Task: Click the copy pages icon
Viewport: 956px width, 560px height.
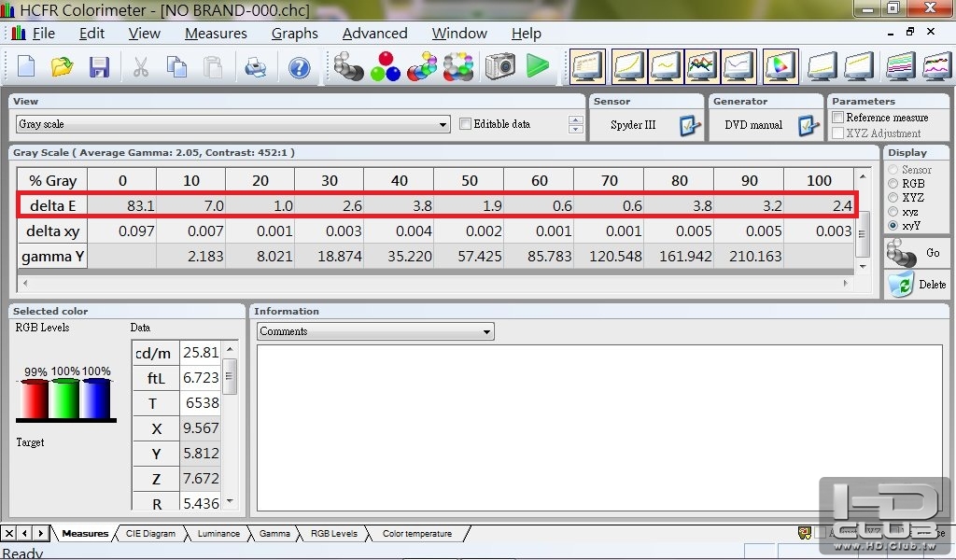Action: [176, 66]
